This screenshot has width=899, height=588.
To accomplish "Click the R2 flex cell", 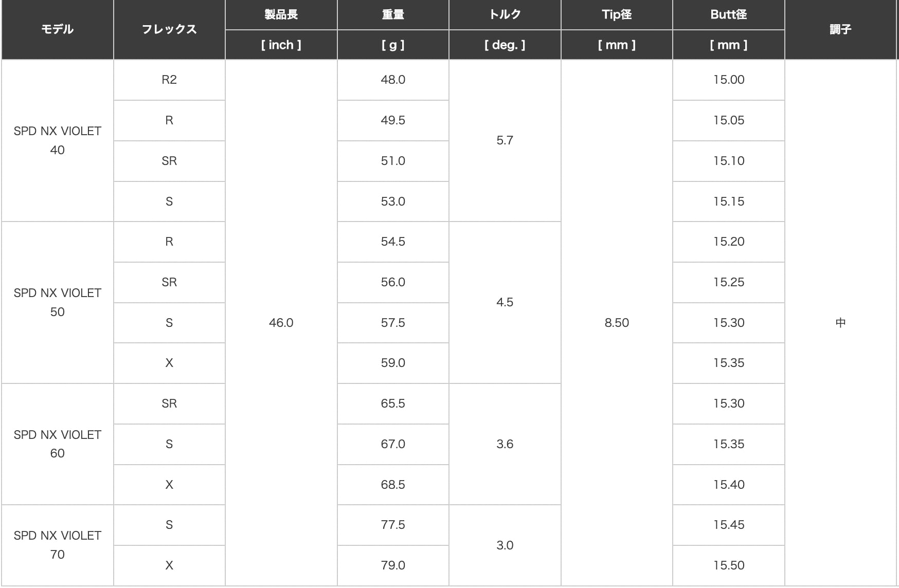I will click(x=169, y=80).
